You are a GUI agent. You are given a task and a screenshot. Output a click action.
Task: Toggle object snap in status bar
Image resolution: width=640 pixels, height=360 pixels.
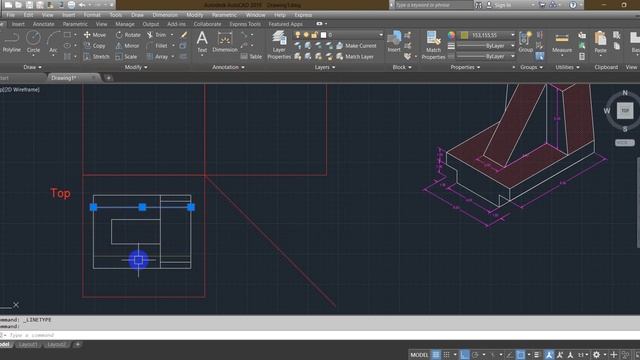click(x=521, y=355)
